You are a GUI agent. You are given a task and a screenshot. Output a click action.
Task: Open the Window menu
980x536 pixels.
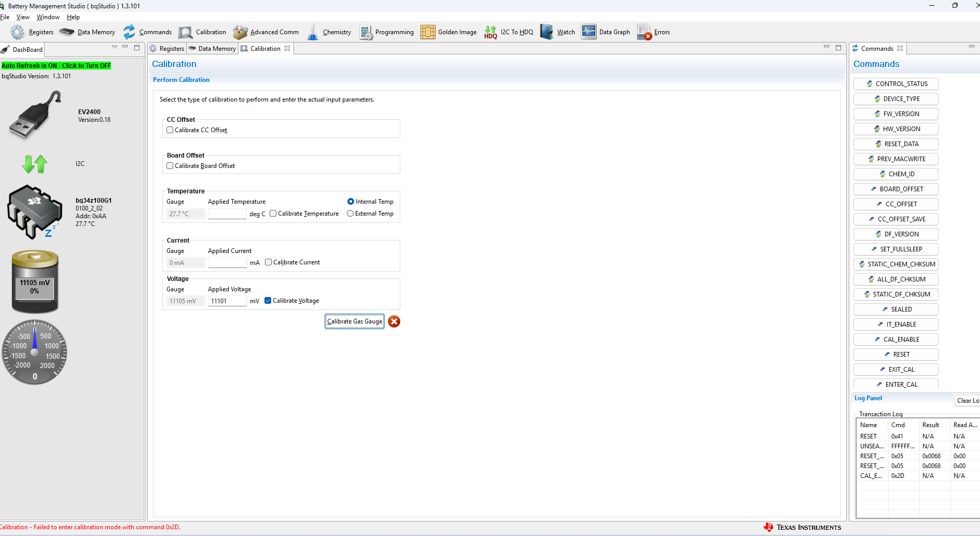tap(48, 17)
